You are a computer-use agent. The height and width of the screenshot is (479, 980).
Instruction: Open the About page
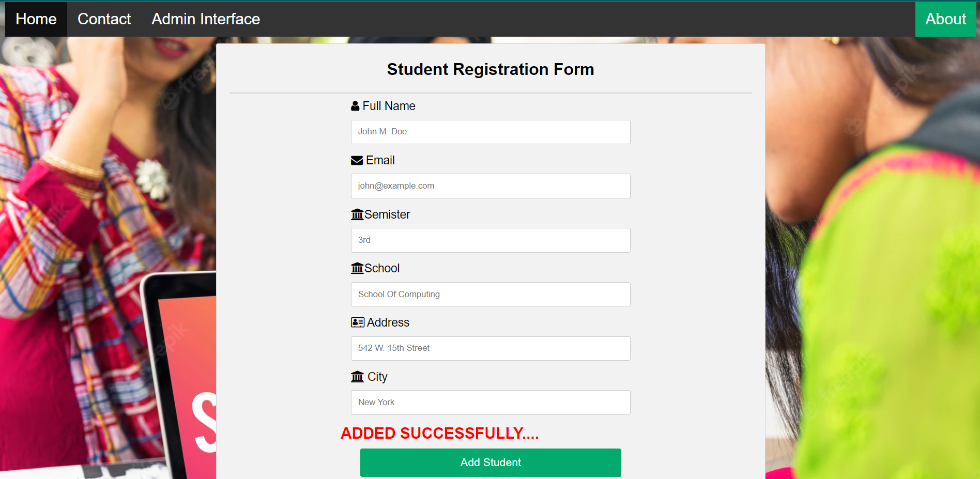click(x=945, y=19)
